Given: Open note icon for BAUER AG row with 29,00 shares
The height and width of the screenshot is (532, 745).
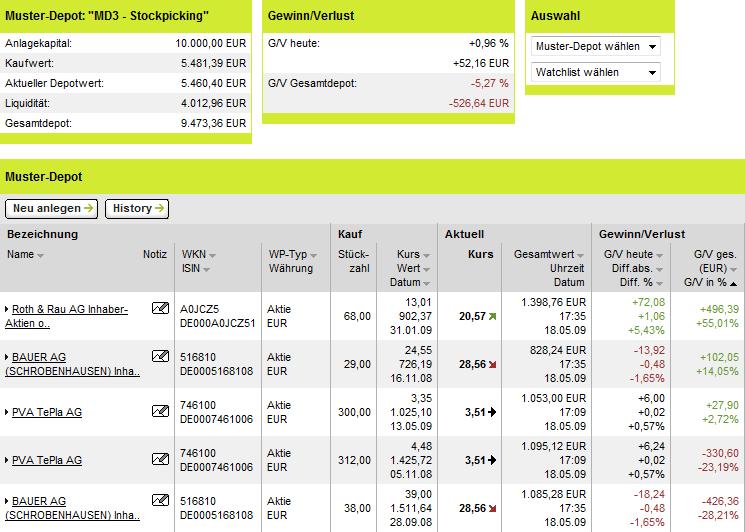Looking at the screenshot, I should 160,357.
